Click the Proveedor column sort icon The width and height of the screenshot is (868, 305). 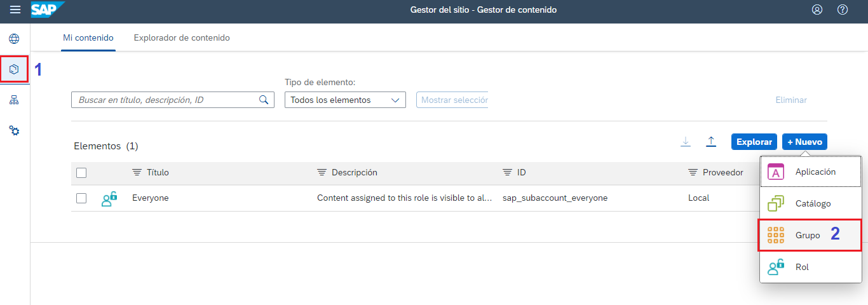pos(693,172)
